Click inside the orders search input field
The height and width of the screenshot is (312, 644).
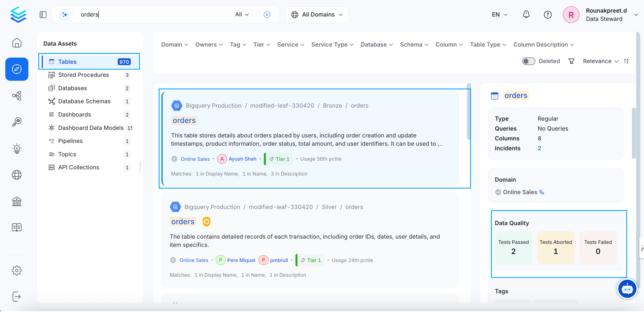[x=150, y=14]
